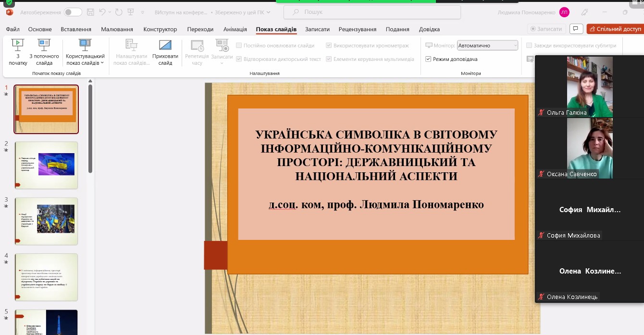Screen dimensions: 644x335
Task: Toggle the 'Автозбереження' autosave switch
Action: click(x=73, y=12)
